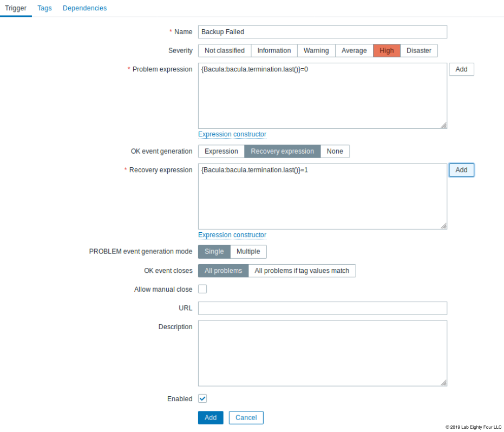
Task: Open Expression constructor under Recovery expression
Action: pos(232,234)
